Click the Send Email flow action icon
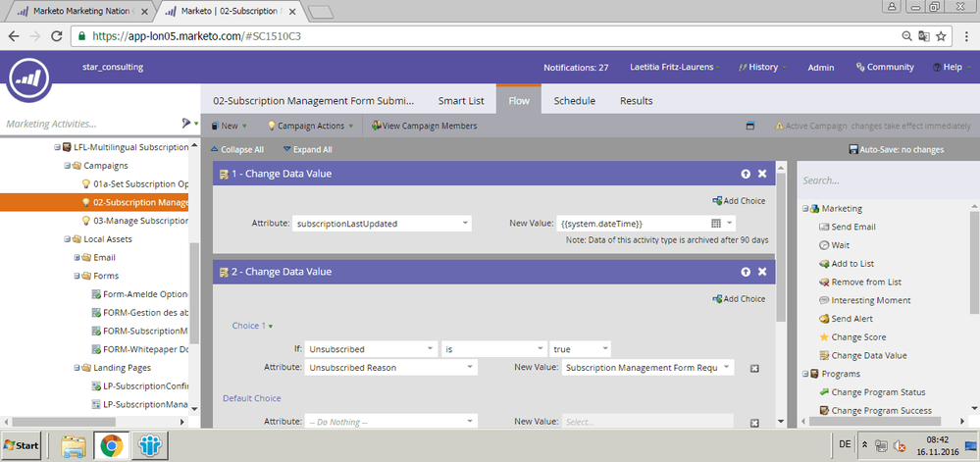 pos(823,227)
